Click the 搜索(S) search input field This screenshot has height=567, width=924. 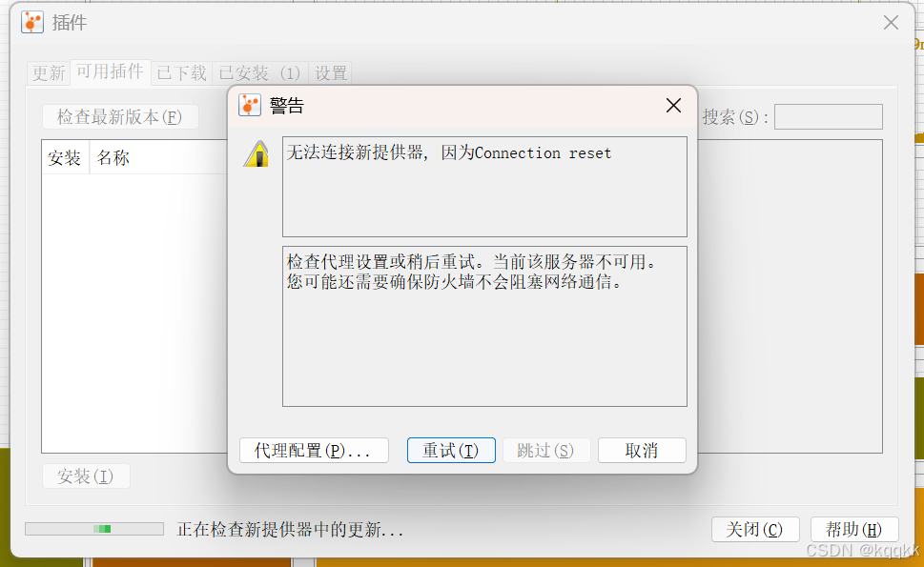[828, 116]
